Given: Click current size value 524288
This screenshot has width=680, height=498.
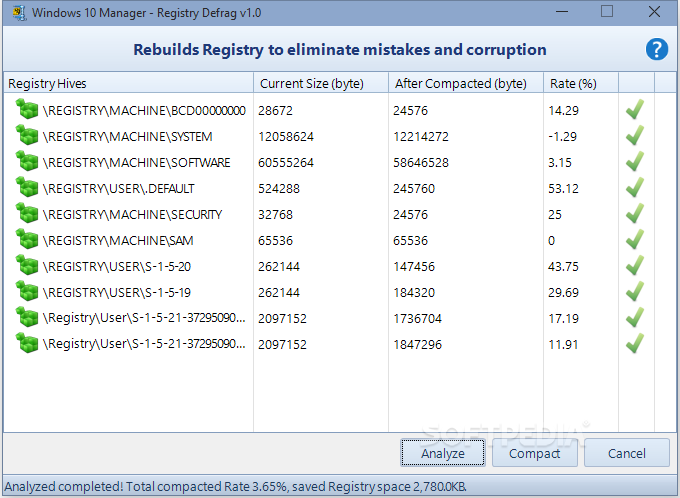Looking at the screenshot, I should (x=279, y=189).
